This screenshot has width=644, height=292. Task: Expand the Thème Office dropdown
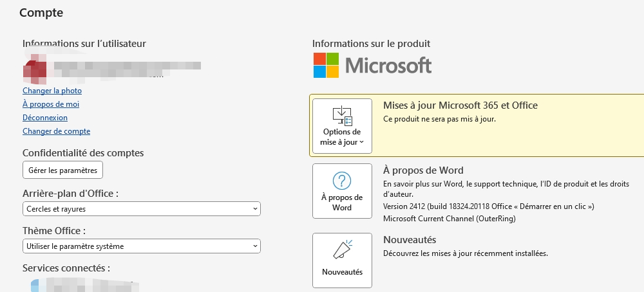pyautogui.click(x=142, y=246)
